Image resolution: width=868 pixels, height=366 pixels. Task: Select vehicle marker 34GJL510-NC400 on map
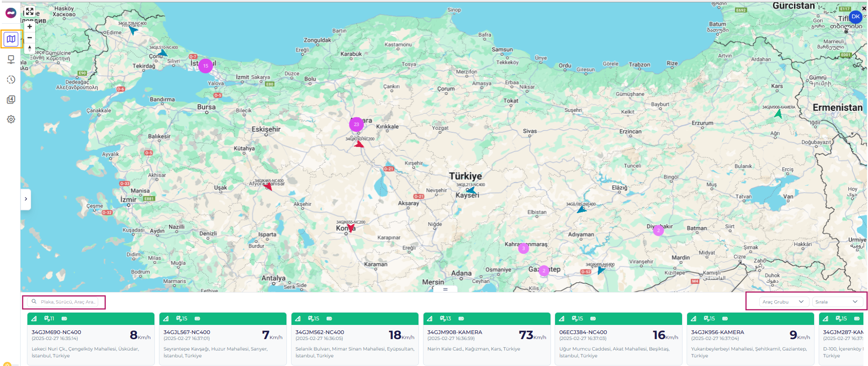point(163,53)
